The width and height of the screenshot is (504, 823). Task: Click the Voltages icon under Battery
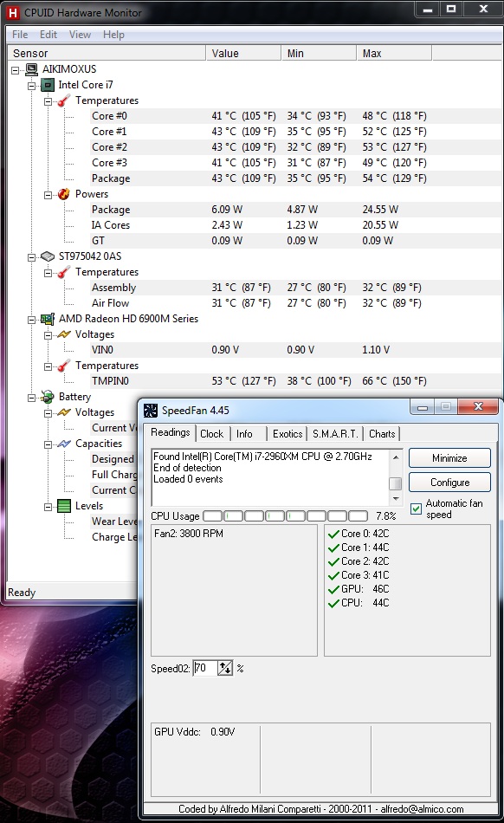[x=63, y=412]
